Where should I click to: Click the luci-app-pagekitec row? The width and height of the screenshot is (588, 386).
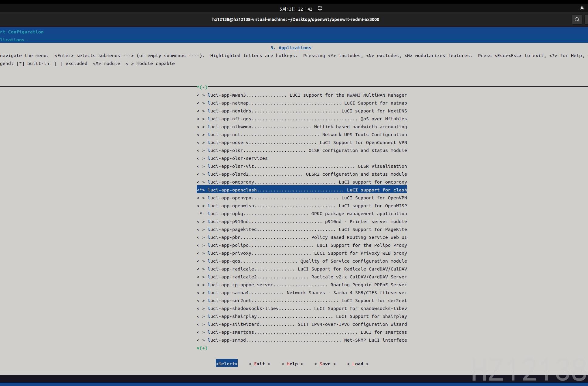[x=302, y=229]
